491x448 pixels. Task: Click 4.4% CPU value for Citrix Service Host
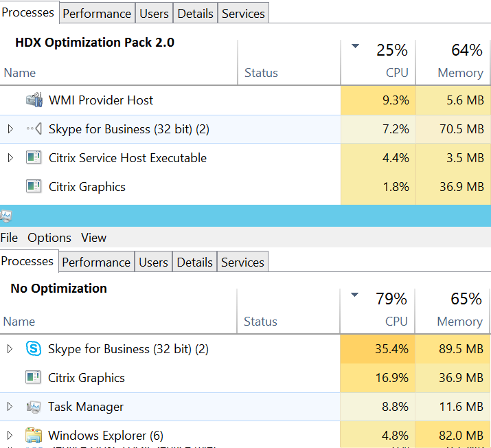tap(396, 158)
